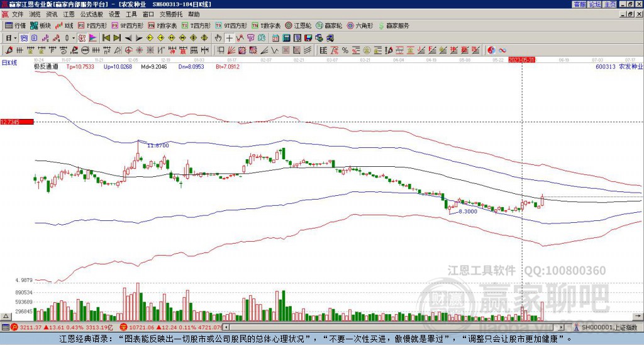Select the red fan lines tool
Screen dimensions: 644x345
[231, 50]
